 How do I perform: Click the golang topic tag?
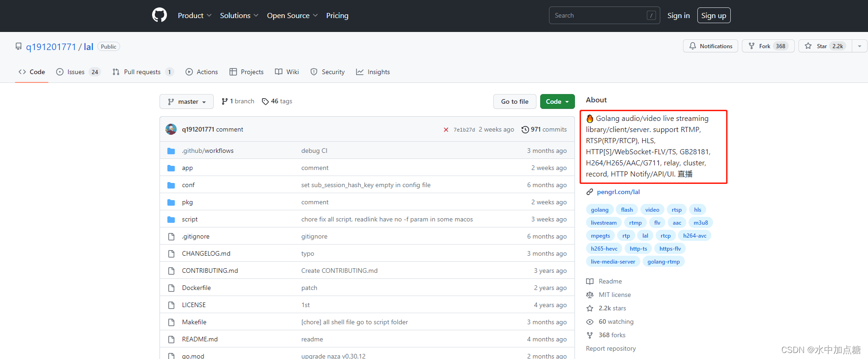pos(600,210)
